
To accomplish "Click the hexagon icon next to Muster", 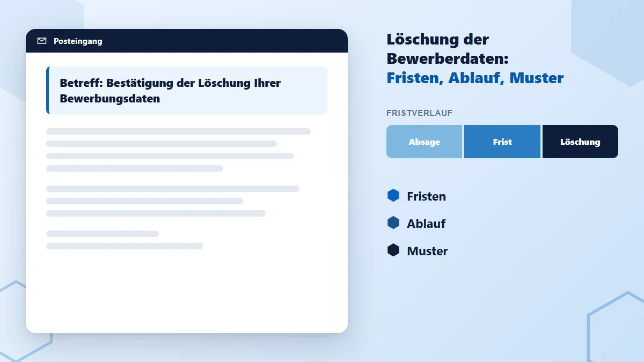I will pyautogui.click(x=393, y=250).
